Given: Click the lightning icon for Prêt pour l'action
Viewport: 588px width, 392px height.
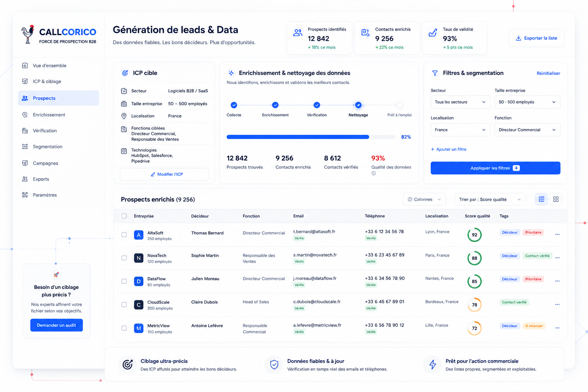Looking at the screenshot, I should click(x=433, y=364).
